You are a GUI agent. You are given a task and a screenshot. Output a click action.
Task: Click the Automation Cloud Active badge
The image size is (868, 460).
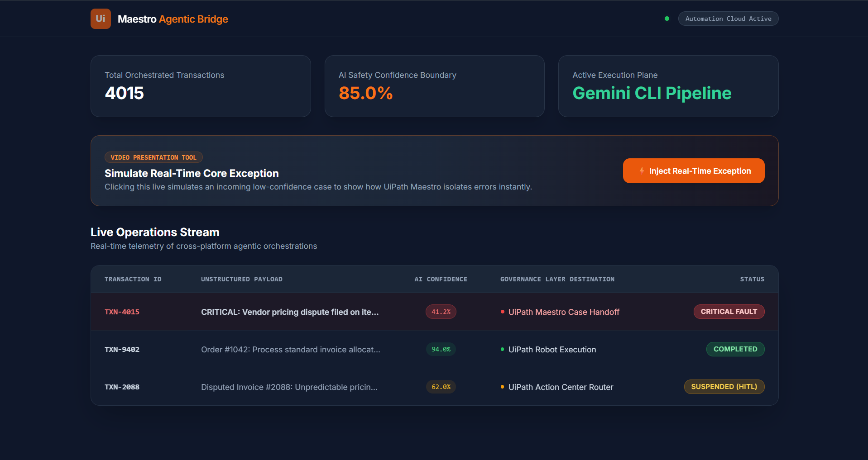tap(728, 19)
